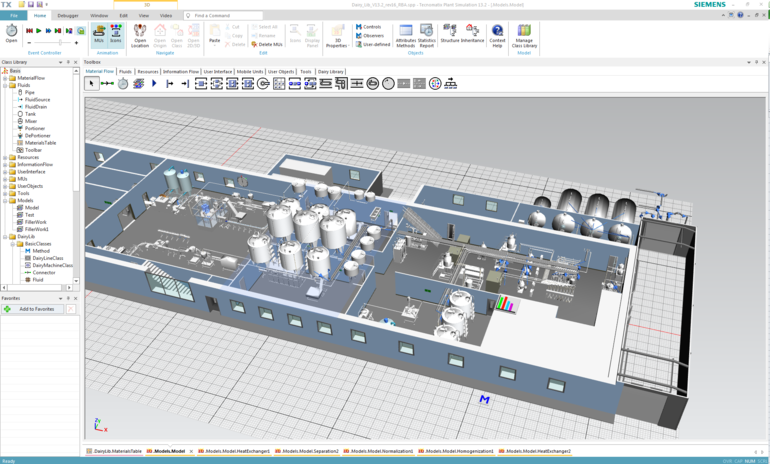Click the plus speed increase button
Image resolution: width=770 pixels, height=464 pixels.
76,43
